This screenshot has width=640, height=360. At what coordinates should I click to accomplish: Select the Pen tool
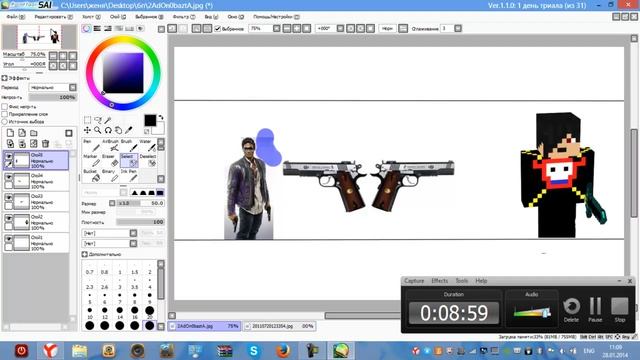[x=91, y=146]
